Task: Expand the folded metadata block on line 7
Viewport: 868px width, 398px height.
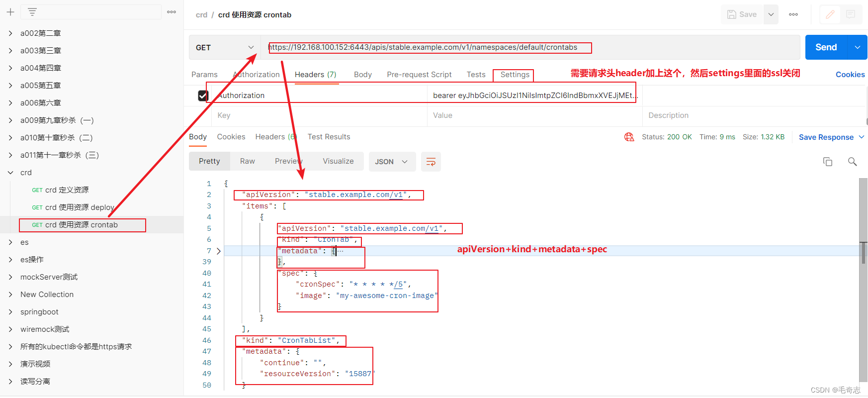Action: tap(219, 251)
